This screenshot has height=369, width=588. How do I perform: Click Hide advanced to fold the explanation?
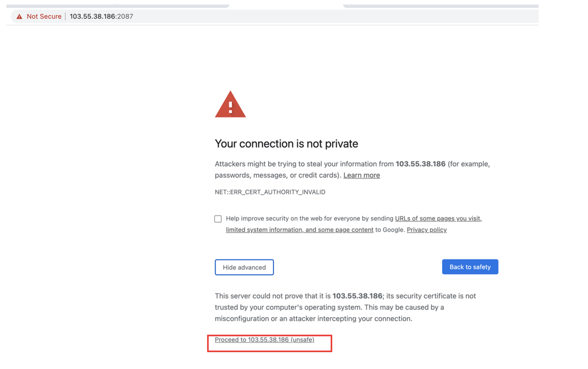[x=244, y=267]
